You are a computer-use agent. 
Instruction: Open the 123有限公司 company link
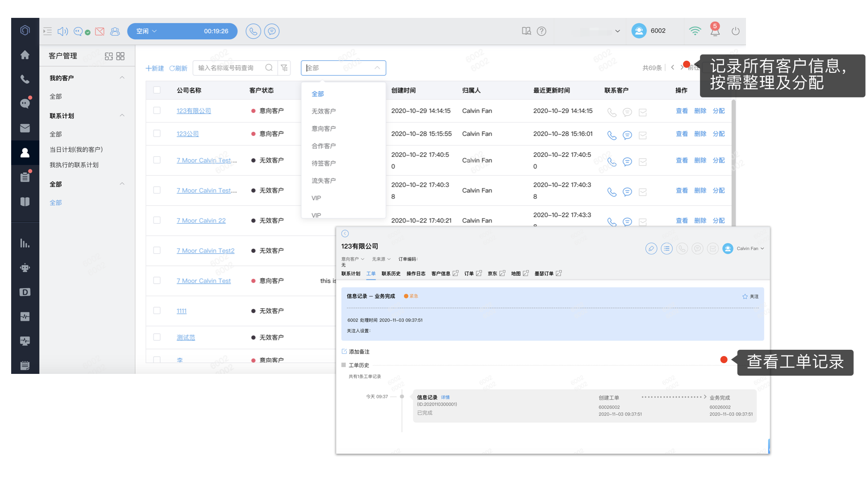click(194, 111)
